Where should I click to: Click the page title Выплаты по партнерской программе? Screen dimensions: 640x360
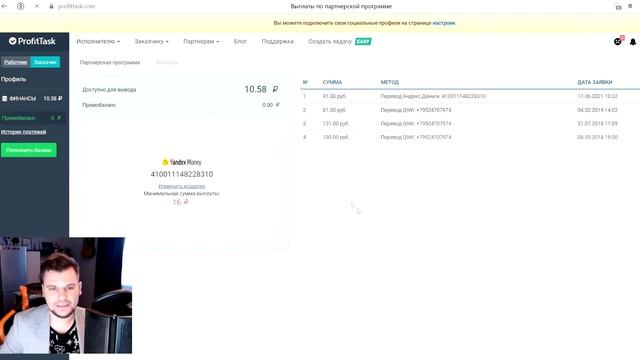pos(341,6)
